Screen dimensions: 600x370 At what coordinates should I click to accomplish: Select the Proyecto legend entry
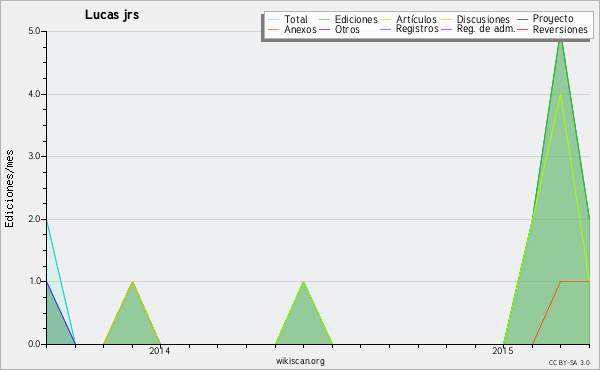pyautogui.click(x=545, y=18)
